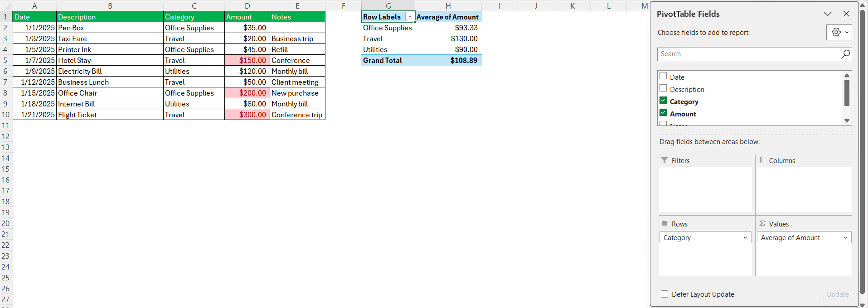Select row 5 header

tap(6, 60)
